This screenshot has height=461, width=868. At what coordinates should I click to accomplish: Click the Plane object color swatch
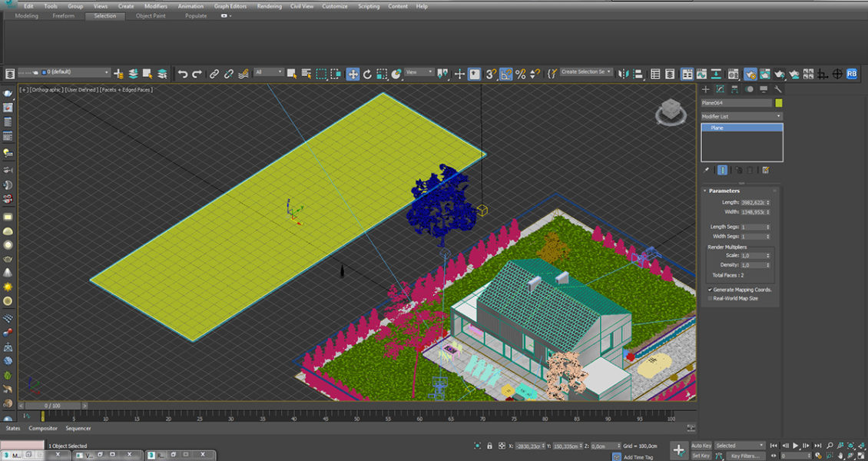(777, 103)
